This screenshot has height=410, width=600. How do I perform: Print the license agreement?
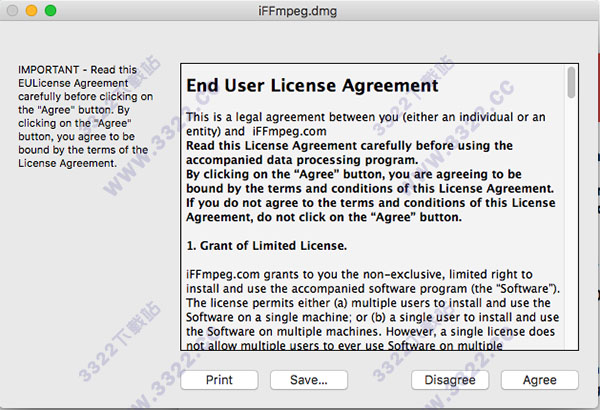coord(219,380)
